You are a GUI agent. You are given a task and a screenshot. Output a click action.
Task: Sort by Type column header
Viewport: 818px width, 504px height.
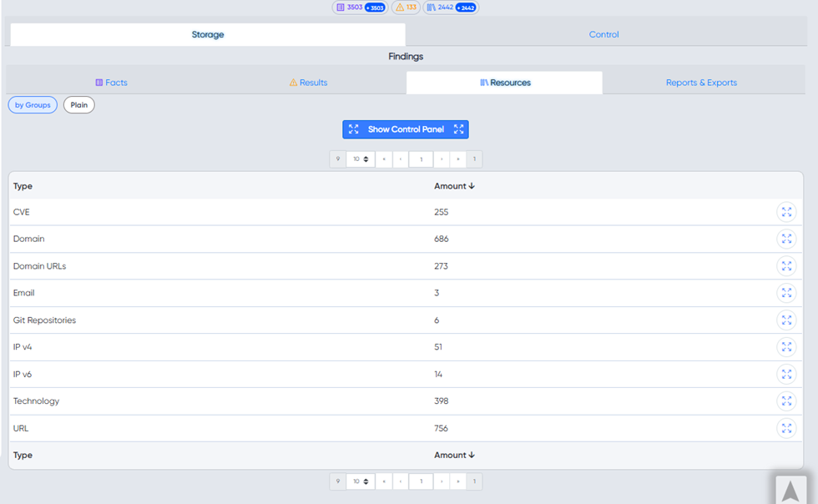tap(23, 186)
